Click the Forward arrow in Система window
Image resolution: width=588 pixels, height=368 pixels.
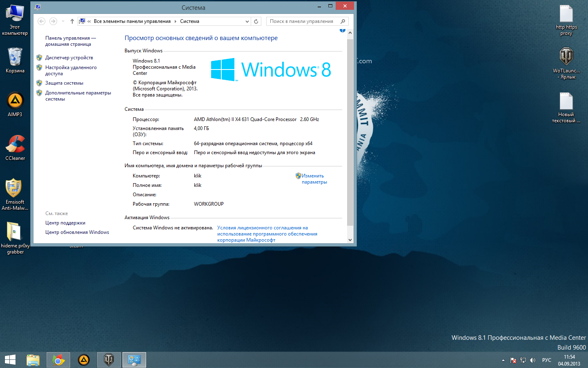[x=53, y=21]
